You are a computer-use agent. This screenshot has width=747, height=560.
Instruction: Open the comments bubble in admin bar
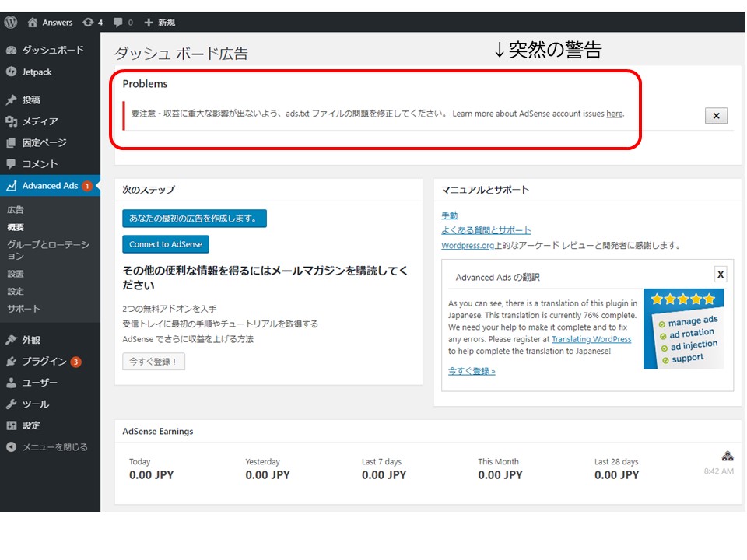point(117,23)
